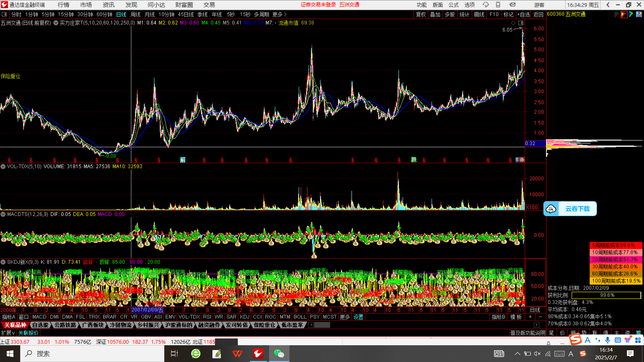Expand the VOL-TDX indicator dropdown arrow
The height and width of the screenshot is (362, 644).
click(x=3, y=166)
